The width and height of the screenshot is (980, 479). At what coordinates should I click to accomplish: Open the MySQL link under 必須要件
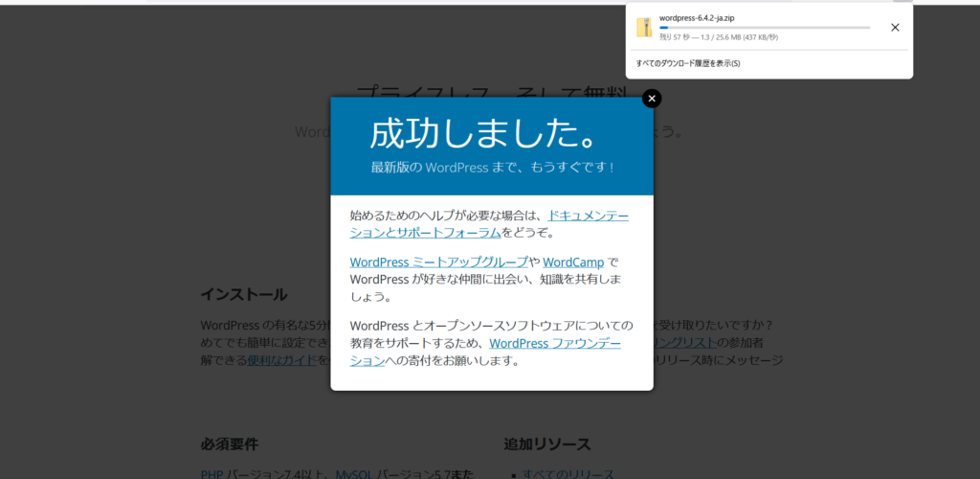pos(354,474)
